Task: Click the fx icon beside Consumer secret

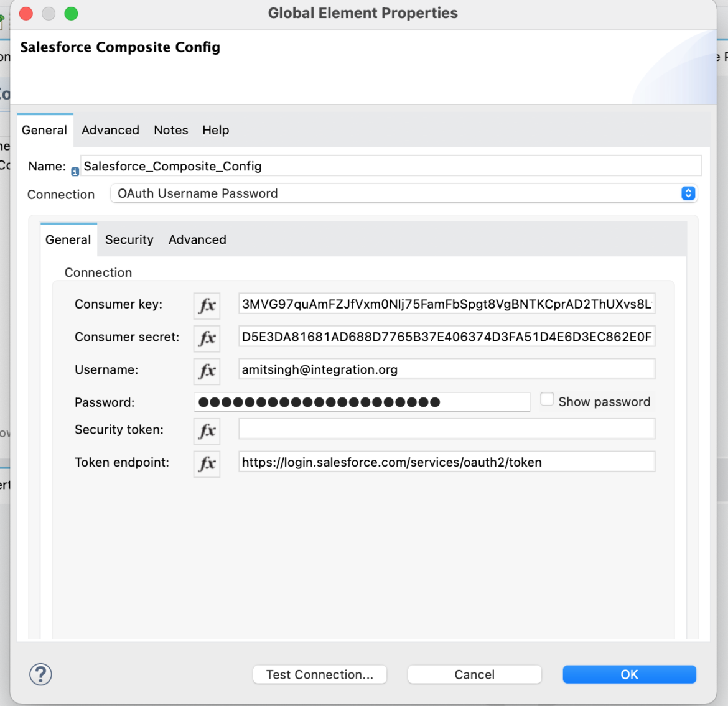Action: point(207,338)
